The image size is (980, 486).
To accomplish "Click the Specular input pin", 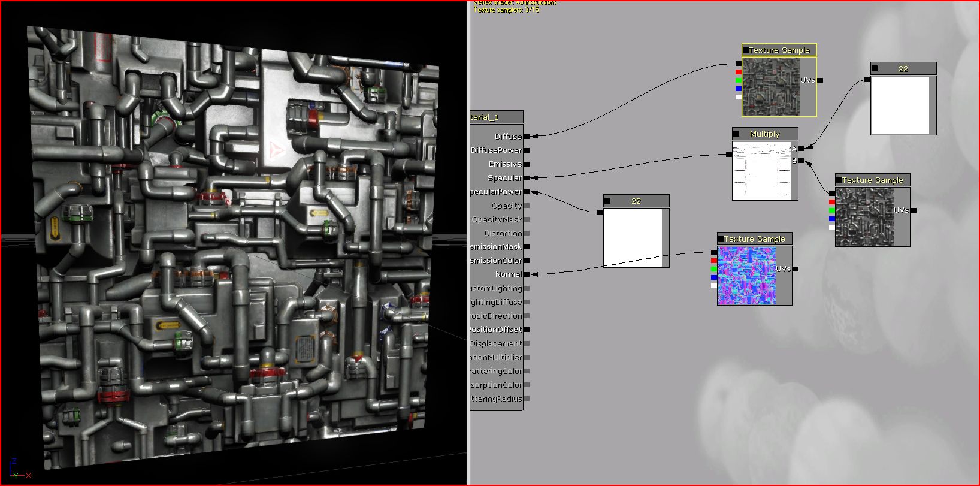I will point(527,178).
